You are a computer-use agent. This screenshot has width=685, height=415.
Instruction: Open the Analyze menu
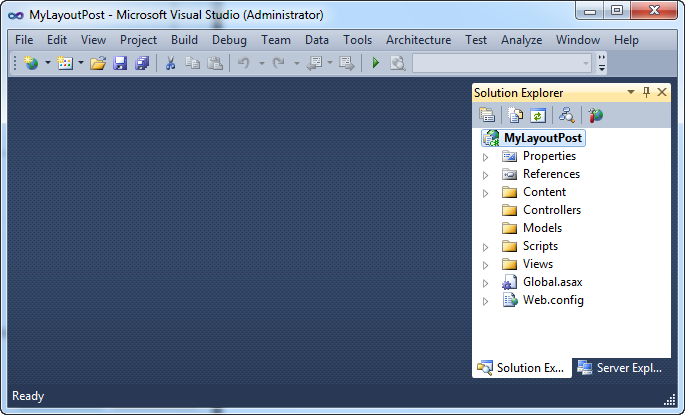pos(522,40)
